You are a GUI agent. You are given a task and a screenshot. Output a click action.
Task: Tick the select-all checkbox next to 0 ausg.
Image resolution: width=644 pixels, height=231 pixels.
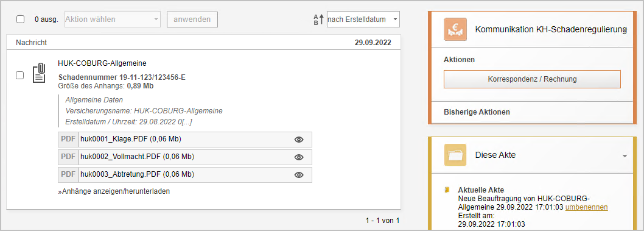(20, 20)
